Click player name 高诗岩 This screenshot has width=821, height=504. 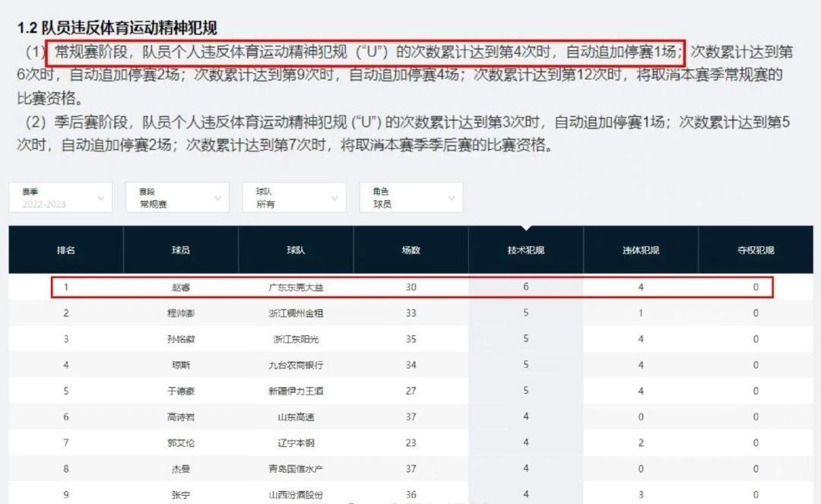(x=181, y=417)
